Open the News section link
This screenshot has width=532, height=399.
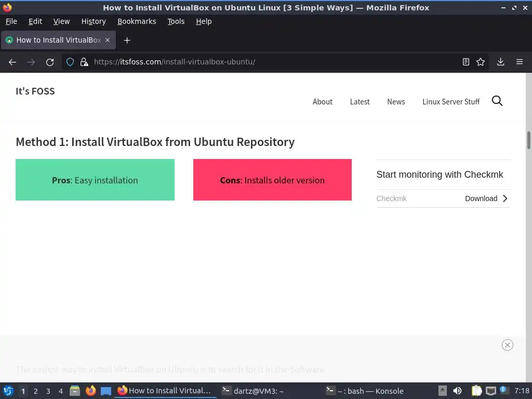[x=396, y=102]
